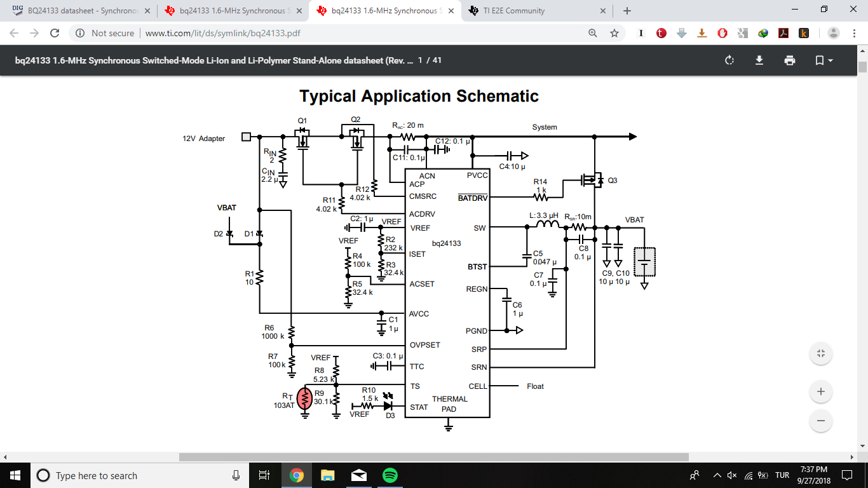The height and width of the screenshot is (488, 868).
Task: Open Wi-Fi network settings in tray
Action: [x=748, y=475]
